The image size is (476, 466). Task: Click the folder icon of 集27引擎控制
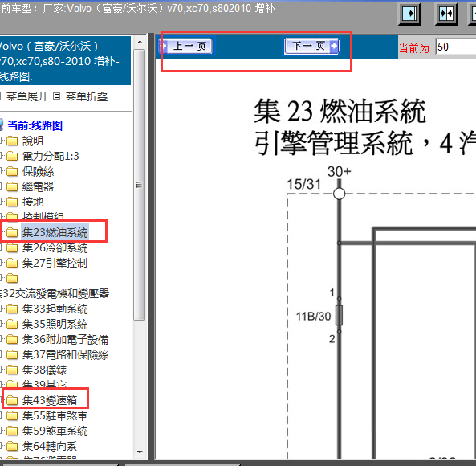(x=12, y=263)
